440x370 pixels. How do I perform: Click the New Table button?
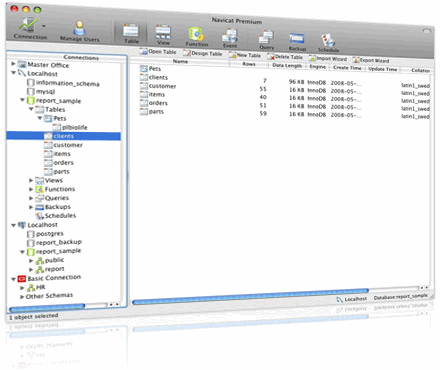[x=245, y=55]
